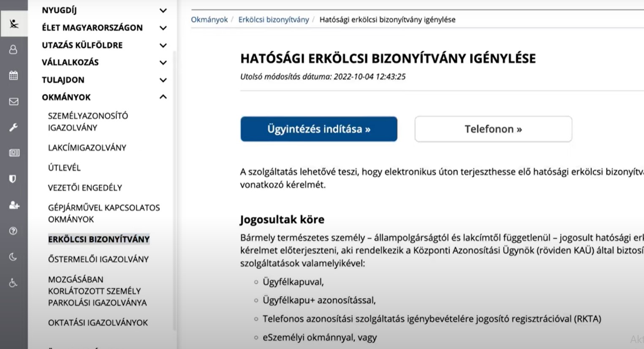
Task: Click the Ügyintézés indítása button
Action: pyautogui.click(x=319, y=129)
